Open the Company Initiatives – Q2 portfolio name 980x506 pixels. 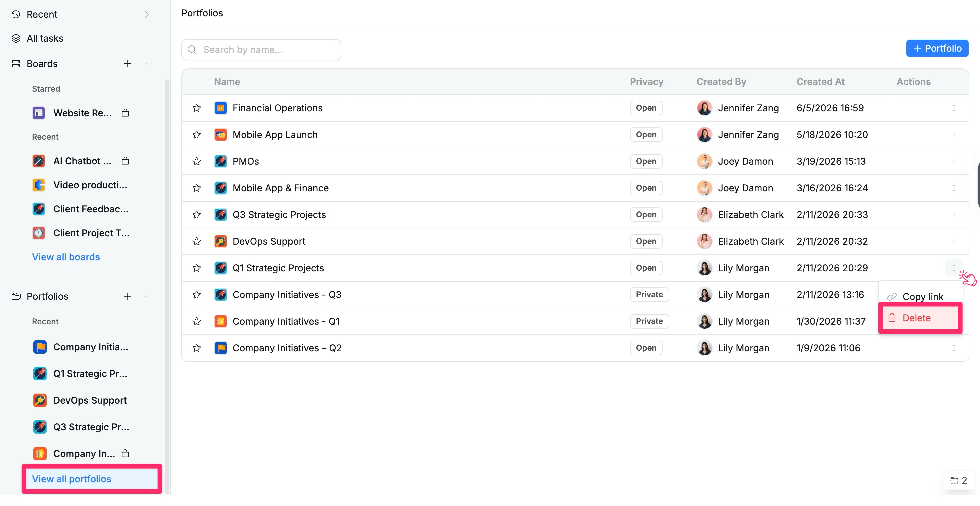click(x=287, y=348)
